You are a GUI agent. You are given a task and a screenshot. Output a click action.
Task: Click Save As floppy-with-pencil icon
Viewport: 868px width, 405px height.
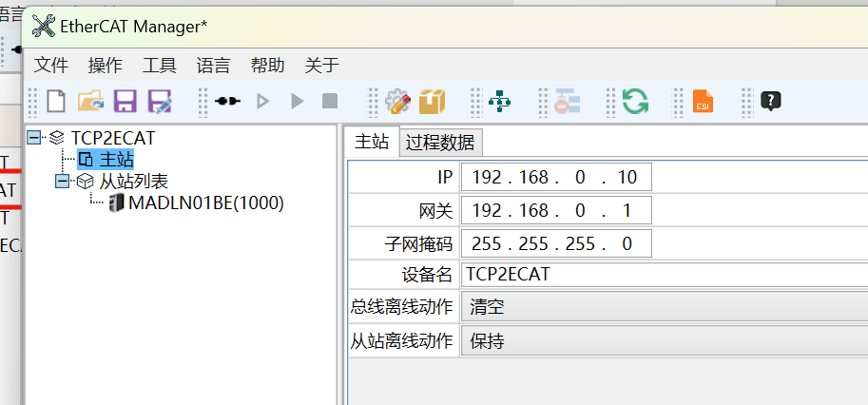pyautogui.click(x=160, y=102)
